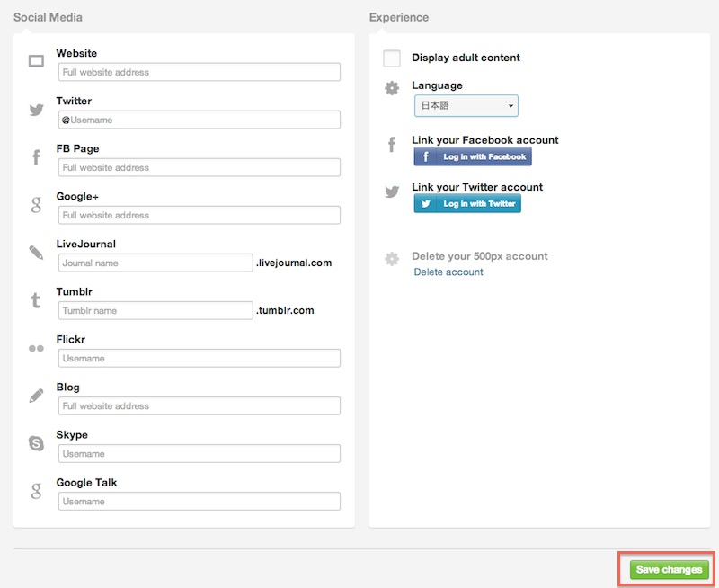Viewport: 719px width, 588px height.
Task: Click the Skype username input
Action: click(199, 453)
